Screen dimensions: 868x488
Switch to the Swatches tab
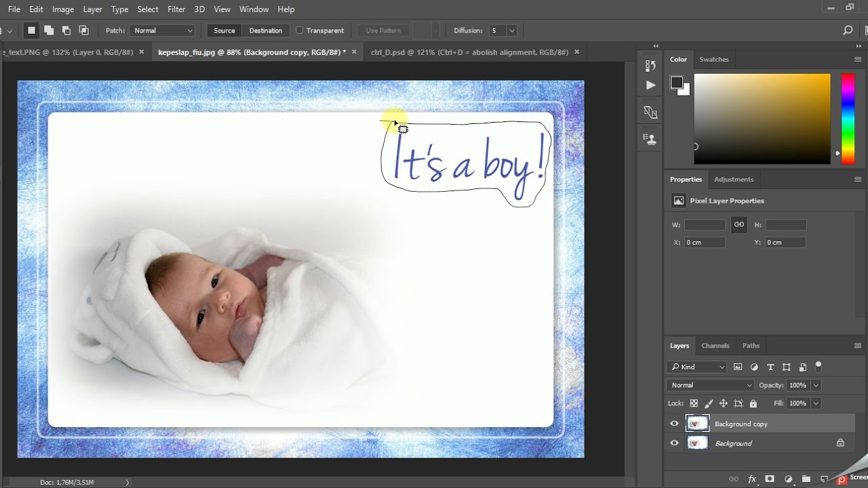[x=714, y=60]
